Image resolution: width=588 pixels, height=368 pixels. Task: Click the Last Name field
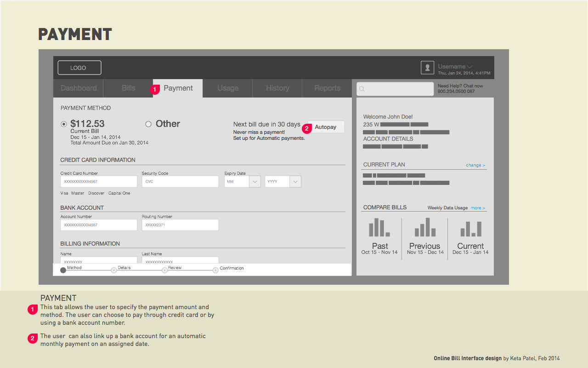point(180,260)
